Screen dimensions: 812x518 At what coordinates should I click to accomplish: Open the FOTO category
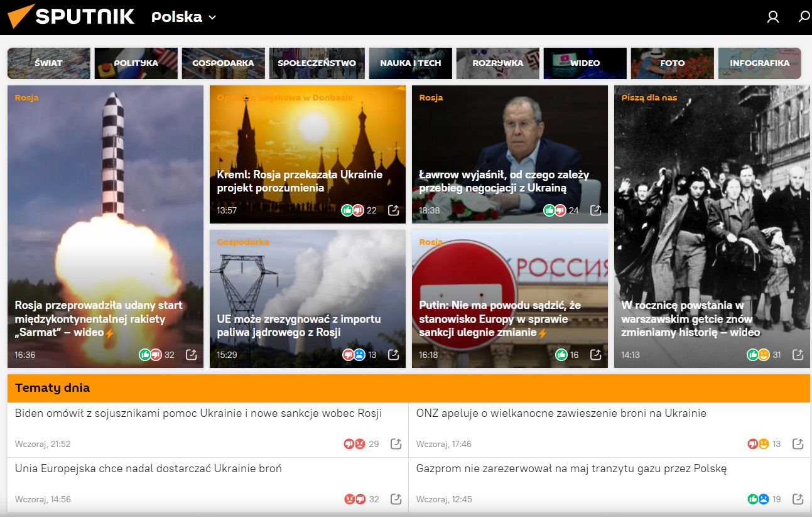pos(672,63)
